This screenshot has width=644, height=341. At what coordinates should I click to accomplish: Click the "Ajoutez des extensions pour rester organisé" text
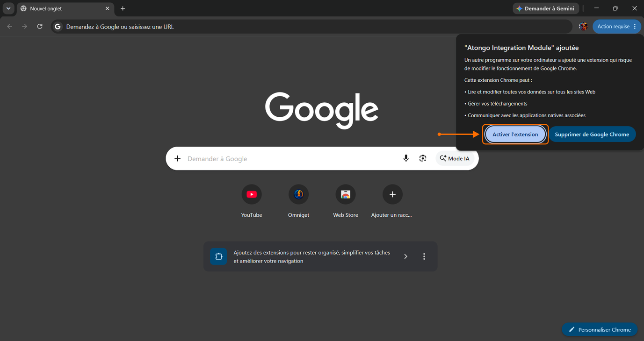pos(311,256)
